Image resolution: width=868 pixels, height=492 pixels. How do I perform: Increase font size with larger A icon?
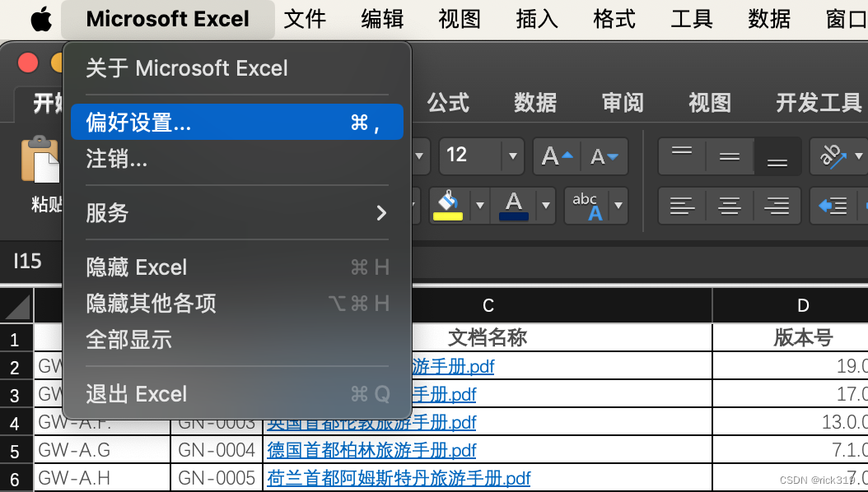[x=557, y=156]
